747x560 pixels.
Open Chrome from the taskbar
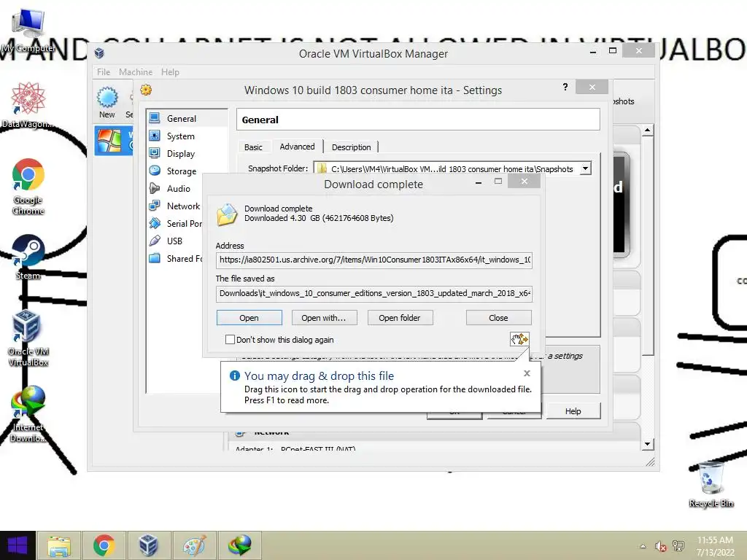[104, 545]
